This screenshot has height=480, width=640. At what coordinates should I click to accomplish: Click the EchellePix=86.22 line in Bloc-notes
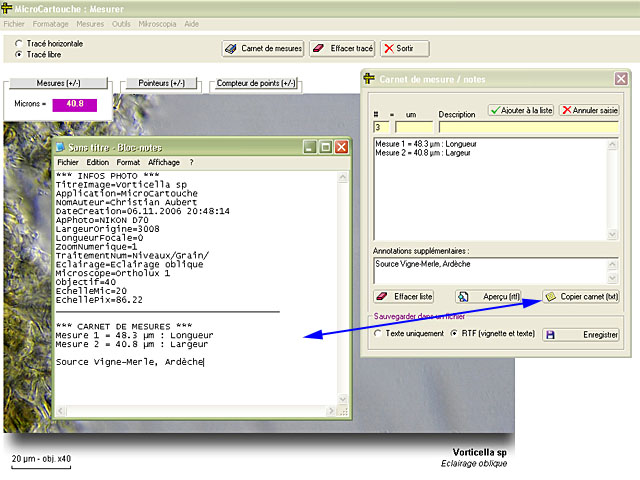[99, 300]
